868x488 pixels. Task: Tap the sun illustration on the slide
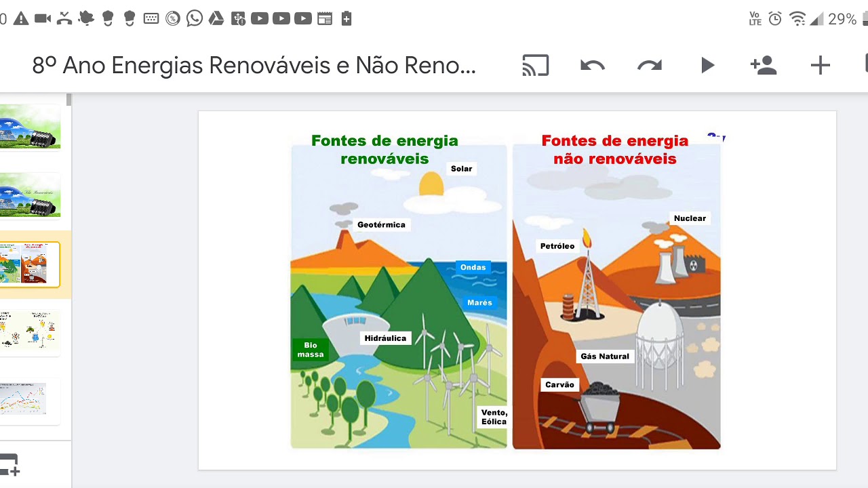point(431,184)
